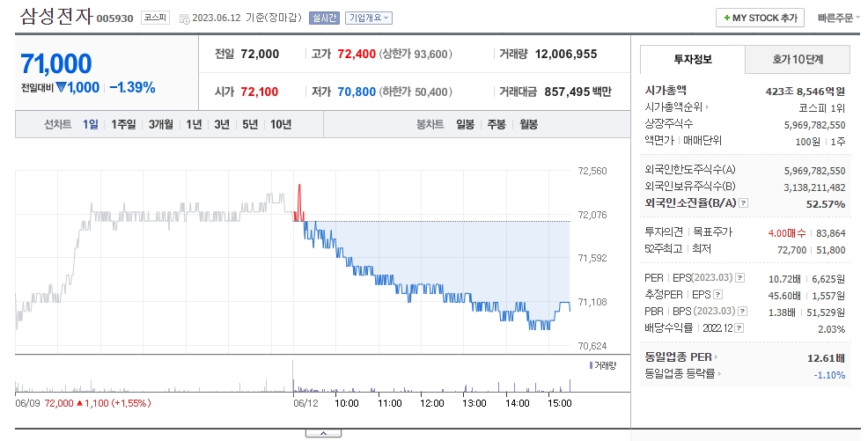Click calendar icon beside 2023.06.12 date
Screen dimensions: 868x441
[184, 18]
